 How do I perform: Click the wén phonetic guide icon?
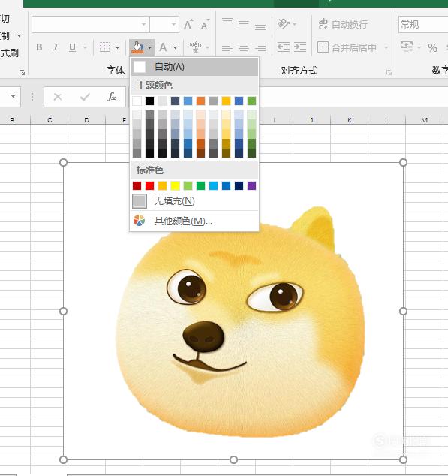click(195, 47)
